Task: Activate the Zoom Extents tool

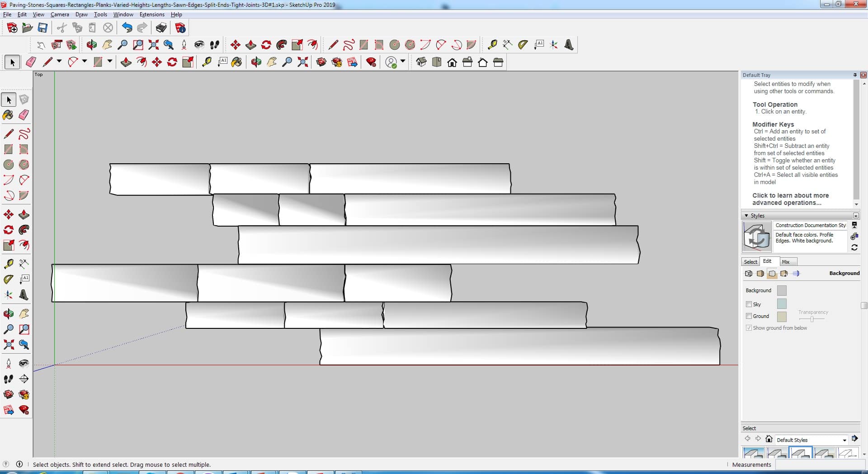Action: (x=8, y=345)
